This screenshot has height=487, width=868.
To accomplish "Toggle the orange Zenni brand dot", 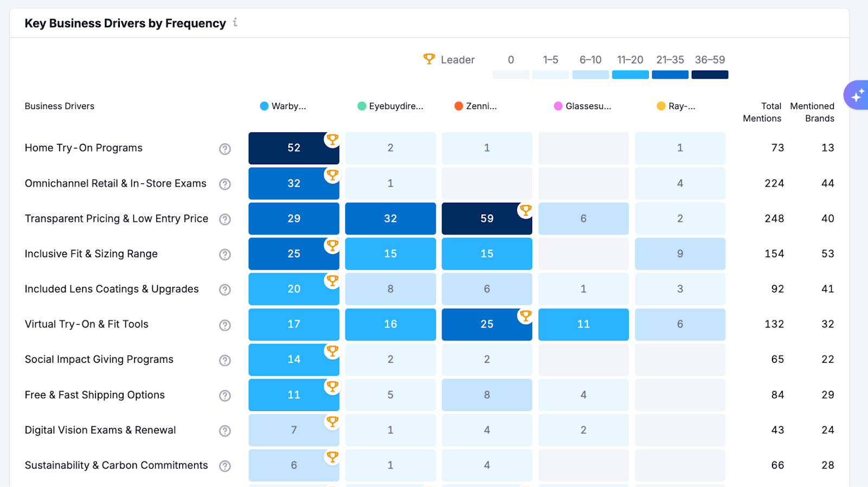I will coord(458,106).
